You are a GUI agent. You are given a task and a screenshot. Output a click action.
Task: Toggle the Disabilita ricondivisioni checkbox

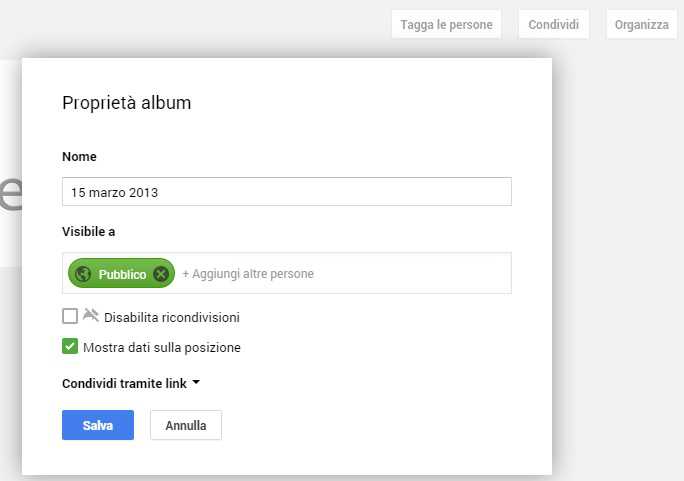click(70, 316)
